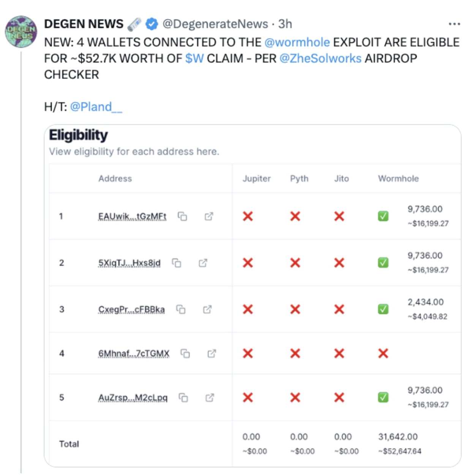
Task: Click the $W cashtag link
Action: point(194,58)
